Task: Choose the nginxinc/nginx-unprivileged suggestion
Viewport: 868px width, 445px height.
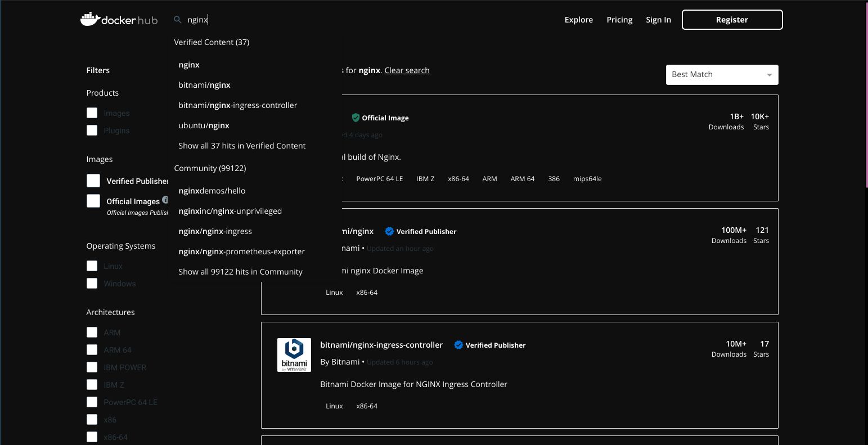Action: pos(230,211)
